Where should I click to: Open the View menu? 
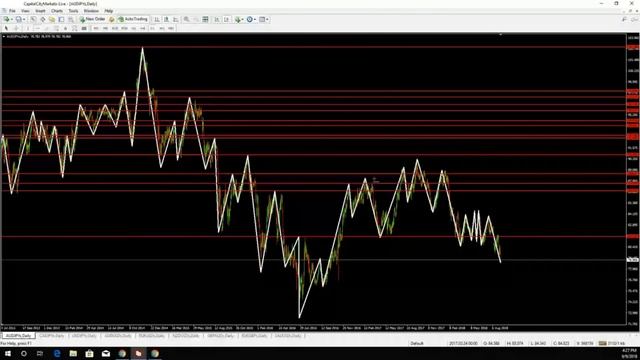[25, 11]
